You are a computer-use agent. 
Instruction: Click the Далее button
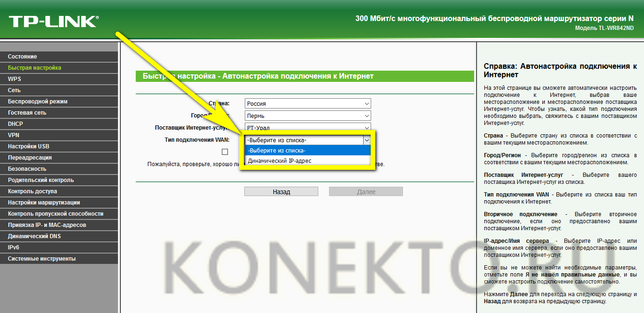click(366, 191)
